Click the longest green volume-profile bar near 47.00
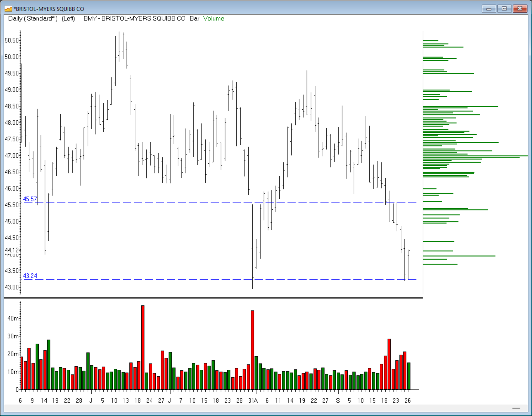Screen dimensions: 532x416 pos(475,156)
